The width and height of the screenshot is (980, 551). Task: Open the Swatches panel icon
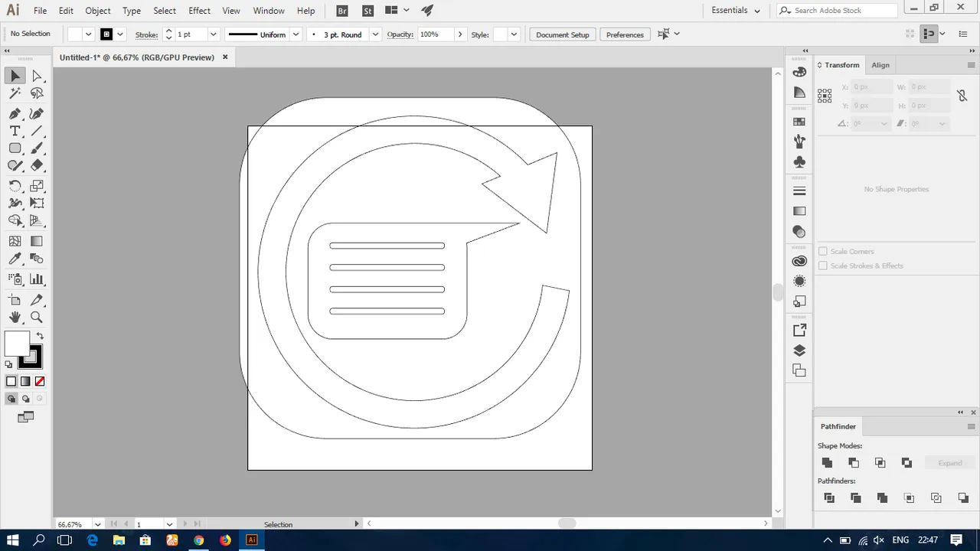click(x=799, y=122)
